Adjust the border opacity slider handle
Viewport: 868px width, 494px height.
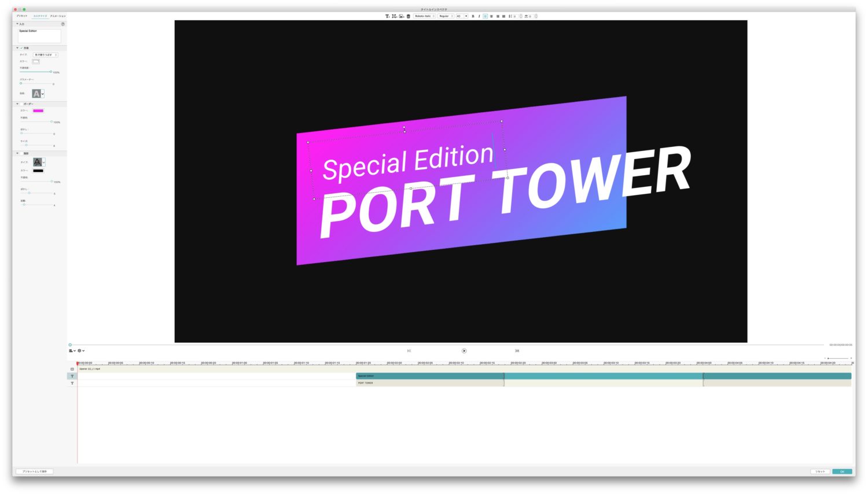(x=52, y=121)
